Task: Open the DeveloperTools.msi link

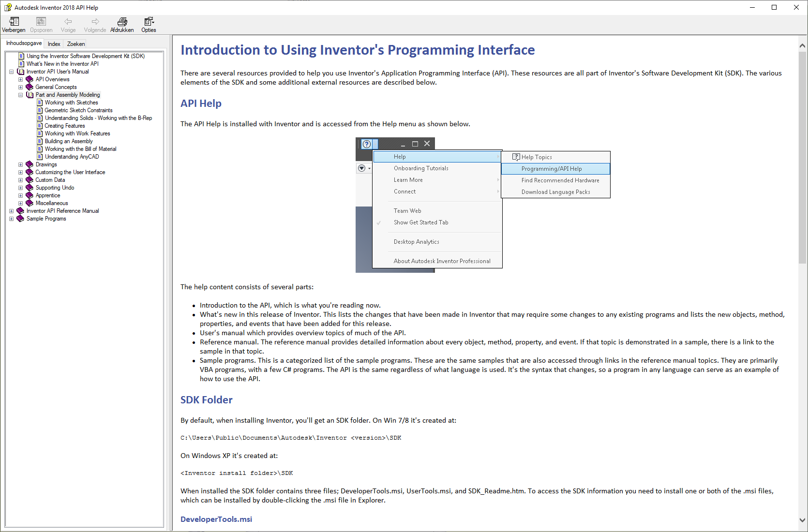Action: tap(216, 519)
